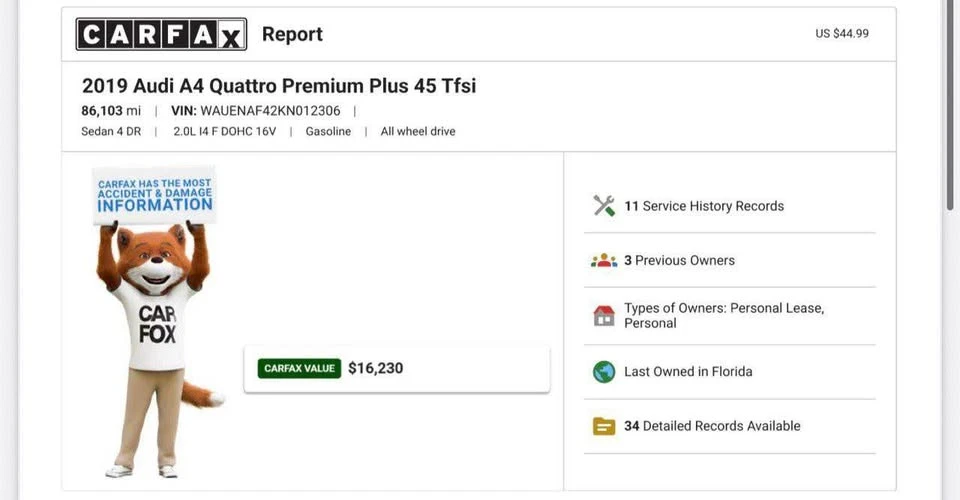Screen dimensions: 960x500
Task: Click the $16,230 value amount
Action: tap(375, 368)
